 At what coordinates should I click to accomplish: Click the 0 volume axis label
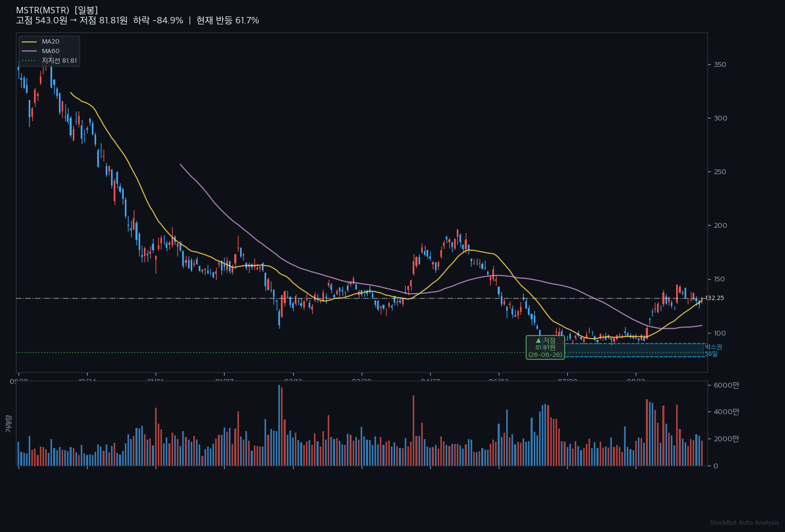[x=717, y=466]
